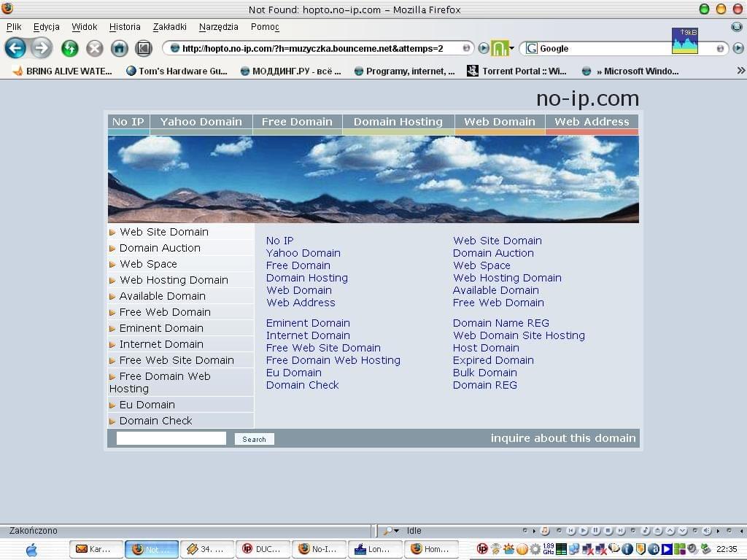Open the Narzędzia menu

[x=218, y=27]
